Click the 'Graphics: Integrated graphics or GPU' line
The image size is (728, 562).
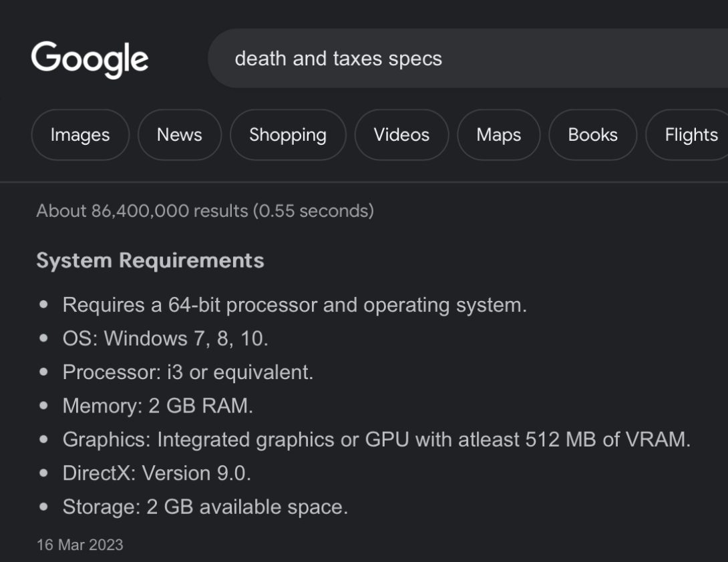click(377, 440)
